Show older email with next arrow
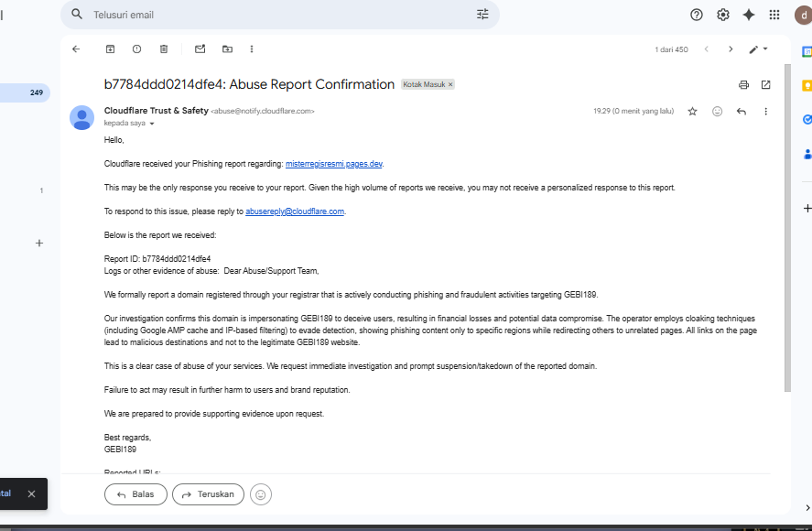 point(731,49)
